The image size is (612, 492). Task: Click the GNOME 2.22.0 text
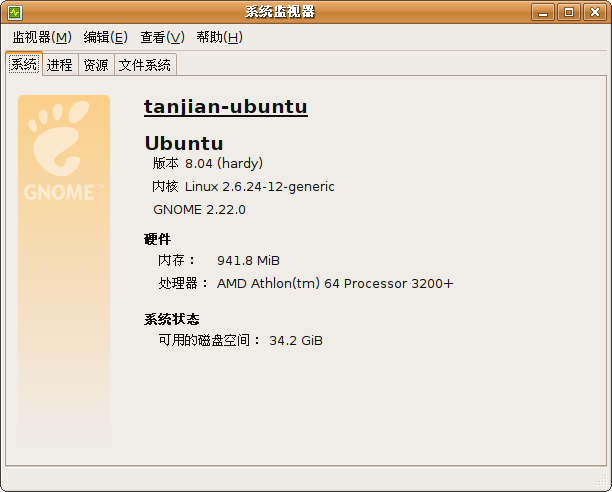(199, 210)
